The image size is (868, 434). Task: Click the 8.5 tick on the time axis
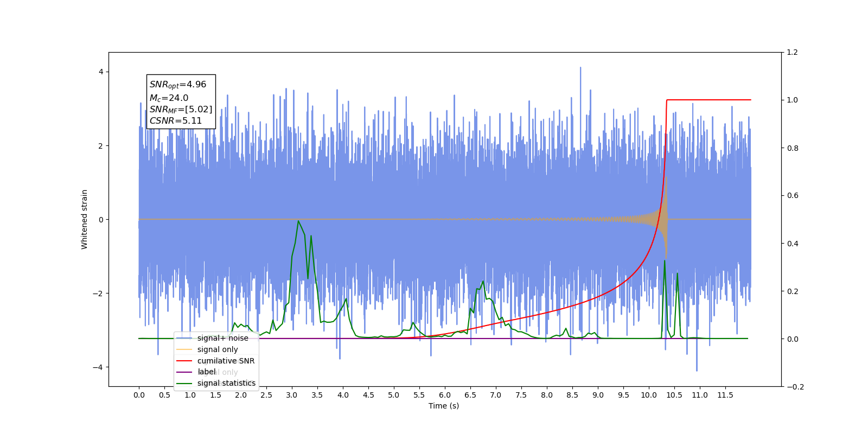tap(572, 395)
